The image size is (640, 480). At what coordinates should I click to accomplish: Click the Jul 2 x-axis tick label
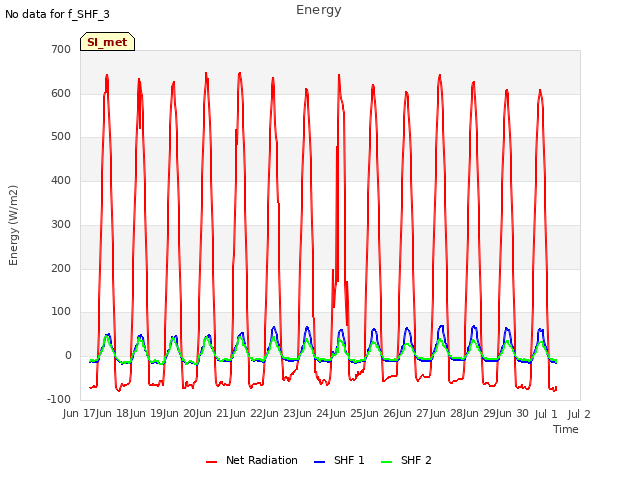[579, 414]
